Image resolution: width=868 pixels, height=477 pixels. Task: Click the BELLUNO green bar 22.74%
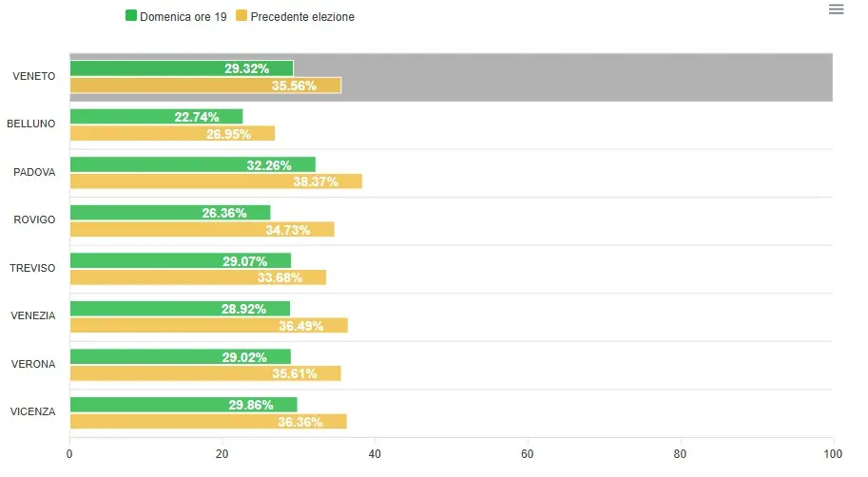point(156,117)
